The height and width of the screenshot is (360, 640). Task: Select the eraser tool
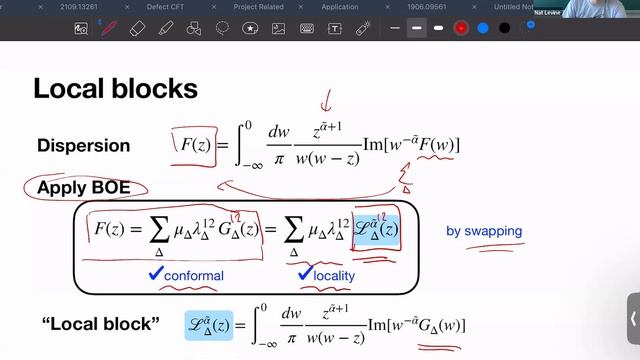pyautogui.click(x=137, y=29)
